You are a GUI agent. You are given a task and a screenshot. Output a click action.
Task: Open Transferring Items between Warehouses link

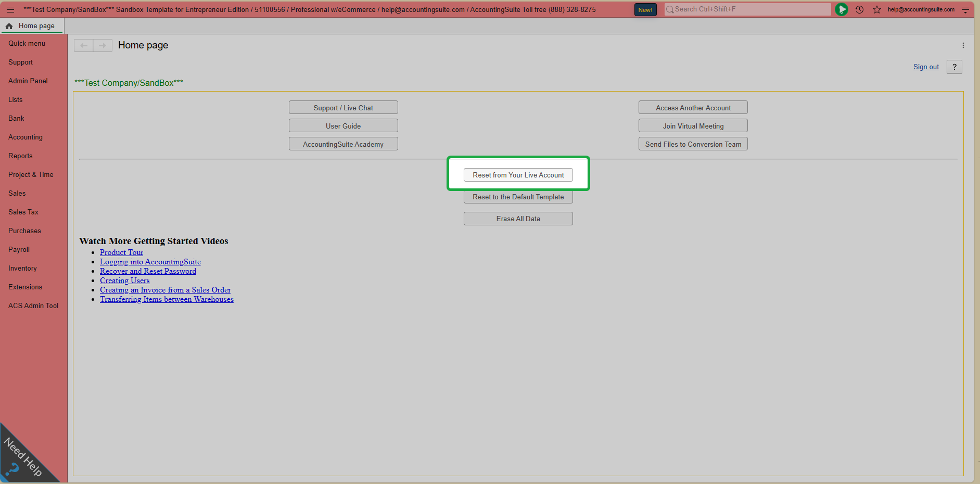167,299
